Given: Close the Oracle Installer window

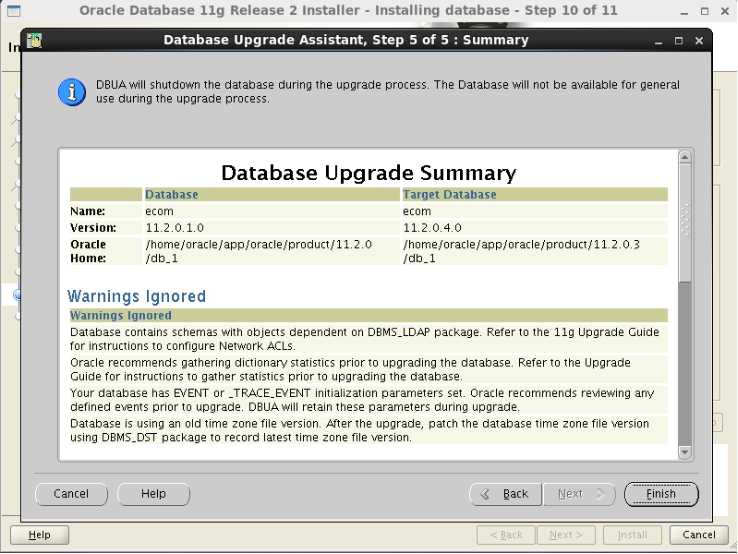Looking at the screenshot, I should point(725,11).
